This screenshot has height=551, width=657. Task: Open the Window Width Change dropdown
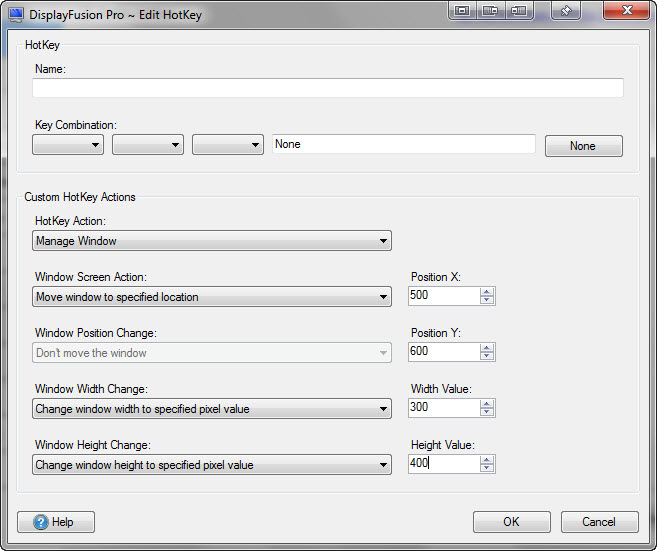(211, 409)
